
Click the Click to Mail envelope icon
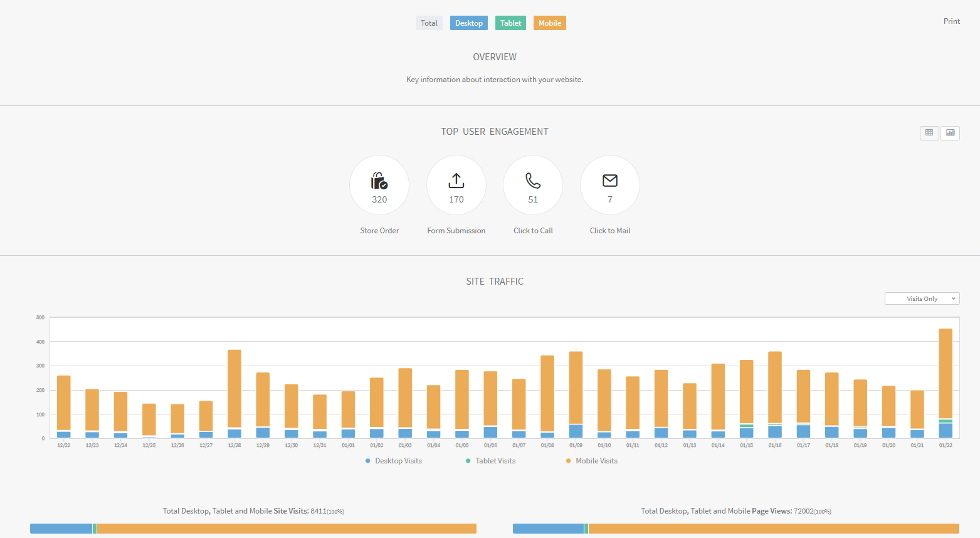tap(610, 181)
